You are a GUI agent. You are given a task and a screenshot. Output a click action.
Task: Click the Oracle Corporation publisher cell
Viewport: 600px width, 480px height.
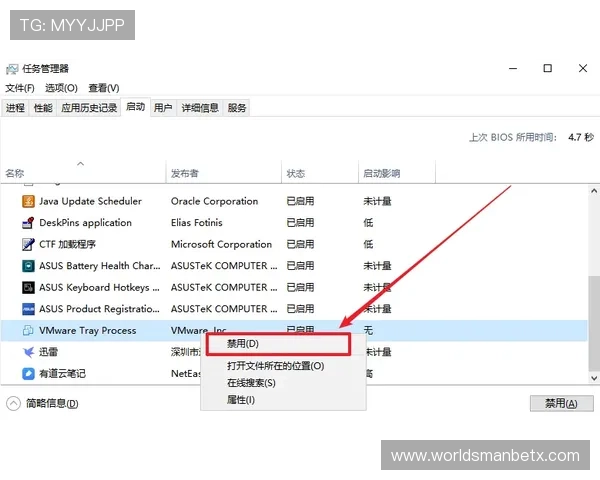point(214,201)
